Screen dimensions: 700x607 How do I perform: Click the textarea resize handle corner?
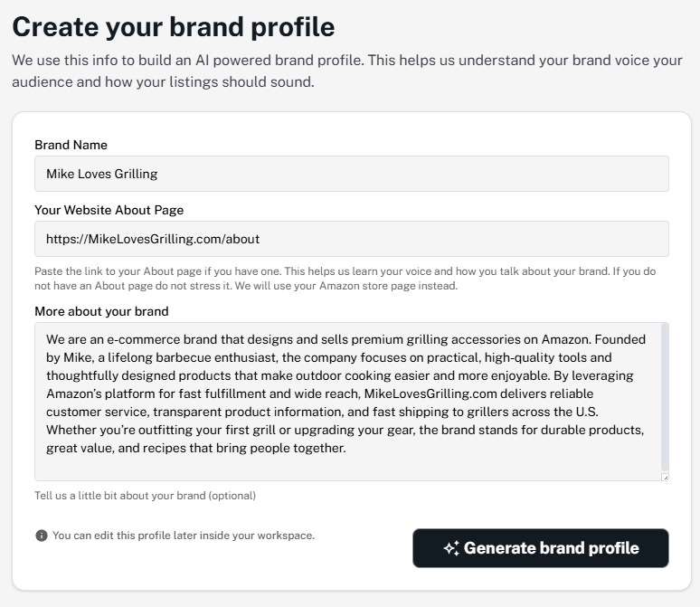point(666,477)
